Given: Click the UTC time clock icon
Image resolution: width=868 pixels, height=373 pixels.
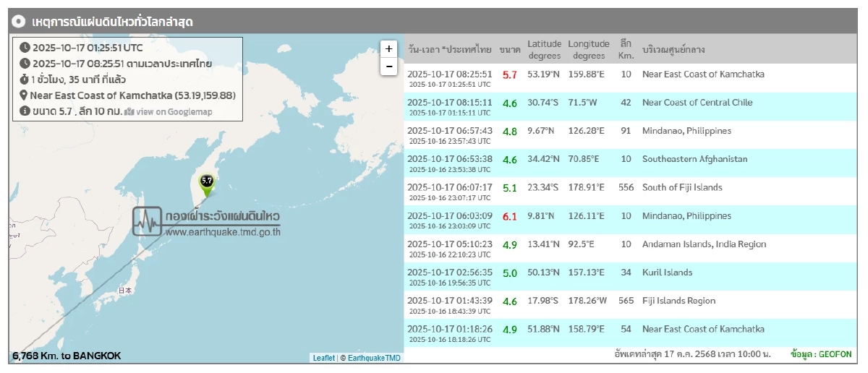Looking at the screenshot, I should point(25,48).
